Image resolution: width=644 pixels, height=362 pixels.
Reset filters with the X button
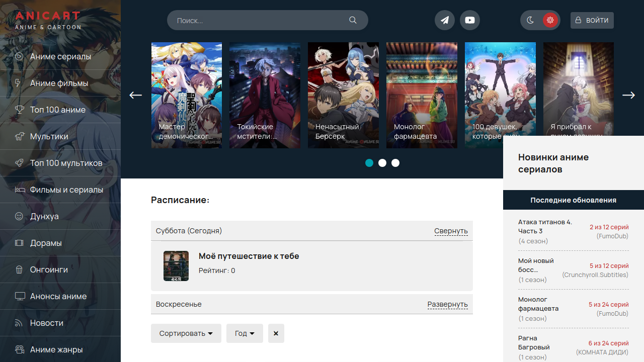pyautogui.click(x=276, y=333)
